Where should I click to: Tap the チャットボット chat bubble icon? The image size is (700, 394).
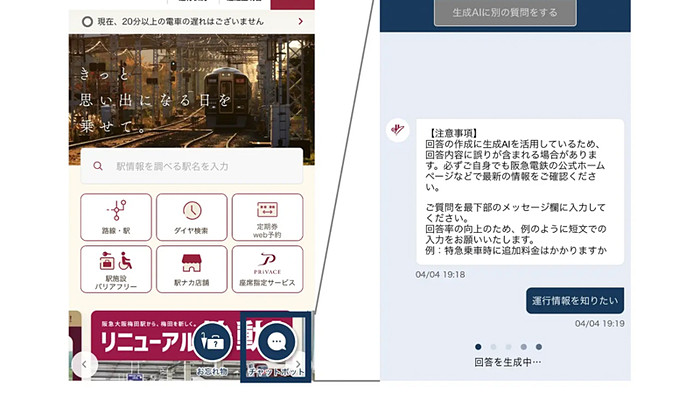(x=276, y=342)
